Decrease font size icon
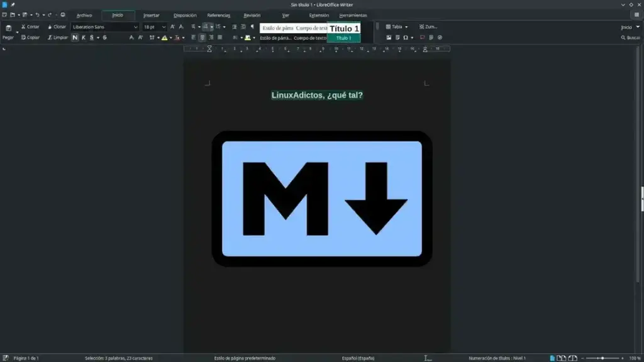This screenshot has width=644, height=362. pyautogui.click(x=181, y=26)
